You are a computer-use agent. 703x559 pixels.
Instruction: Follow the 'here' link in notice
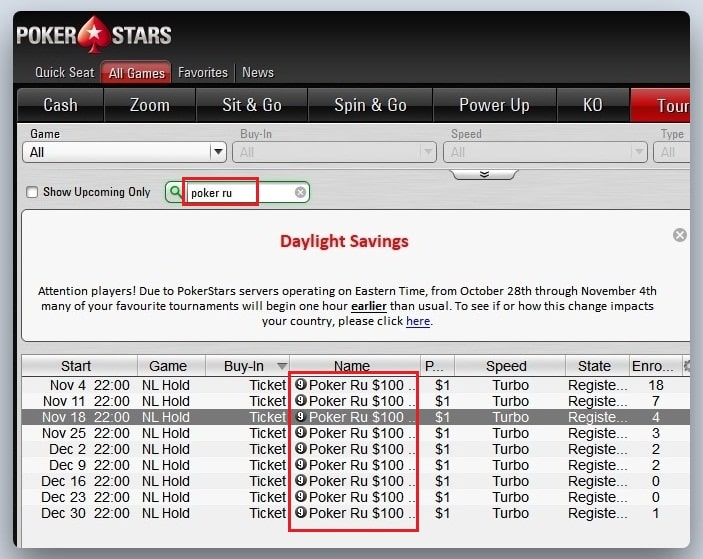pos(418,321)
